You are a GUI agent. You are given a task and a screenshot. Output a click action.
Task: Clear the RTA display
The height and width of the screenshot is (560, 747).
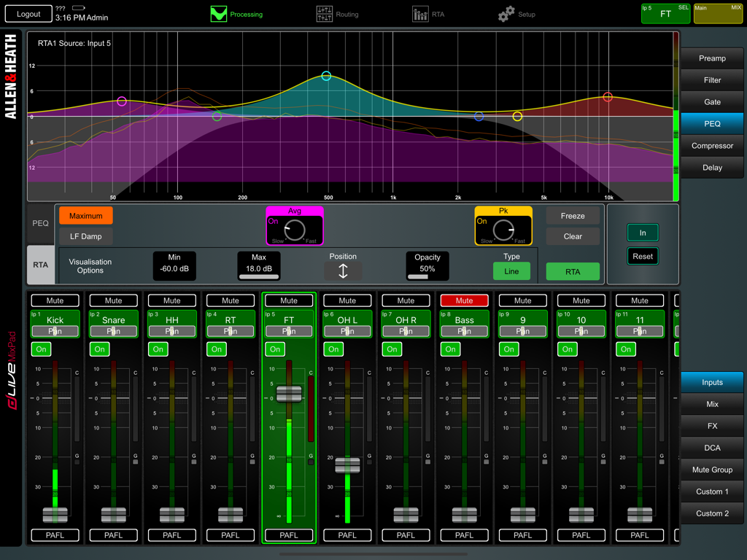[573, 236]
